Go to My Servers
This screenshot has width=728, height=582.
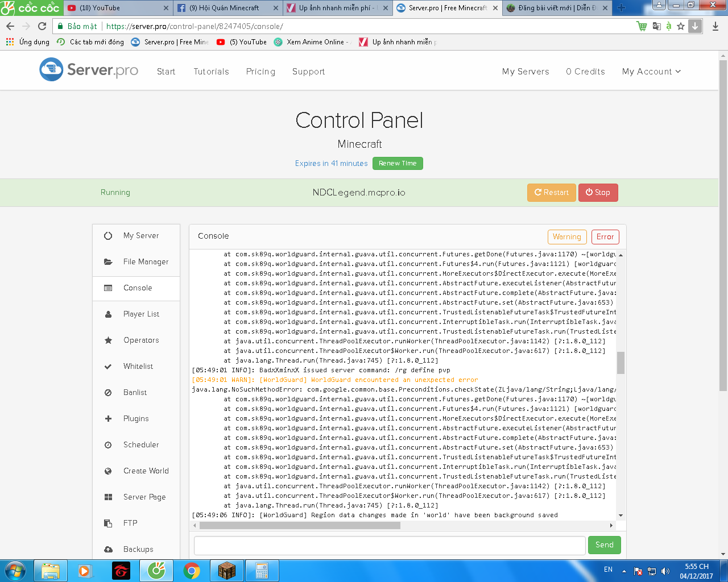[x=526, y=72]
